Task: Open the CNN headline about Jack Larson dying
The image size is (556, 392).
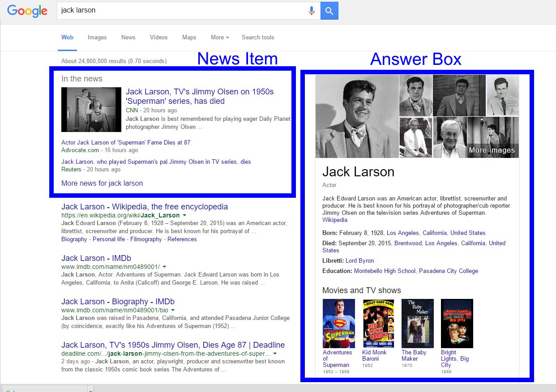Action: click(x=200, y=96)
